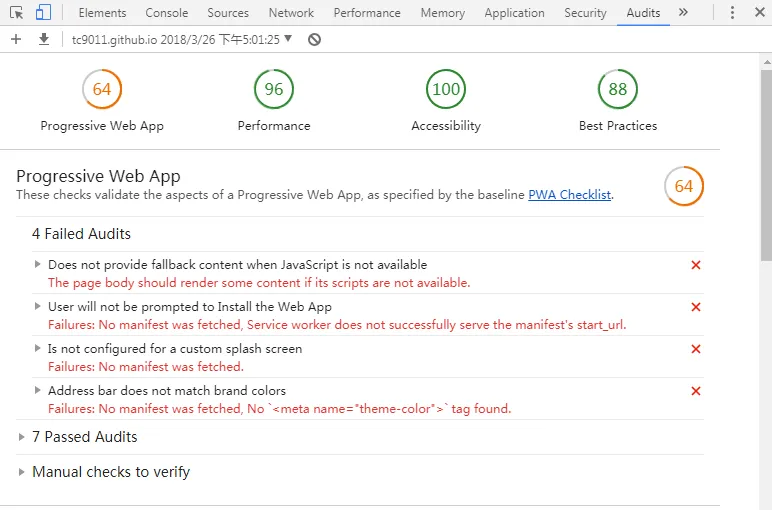
Task: Click the download report icon
Action: (x=43, y=39)
